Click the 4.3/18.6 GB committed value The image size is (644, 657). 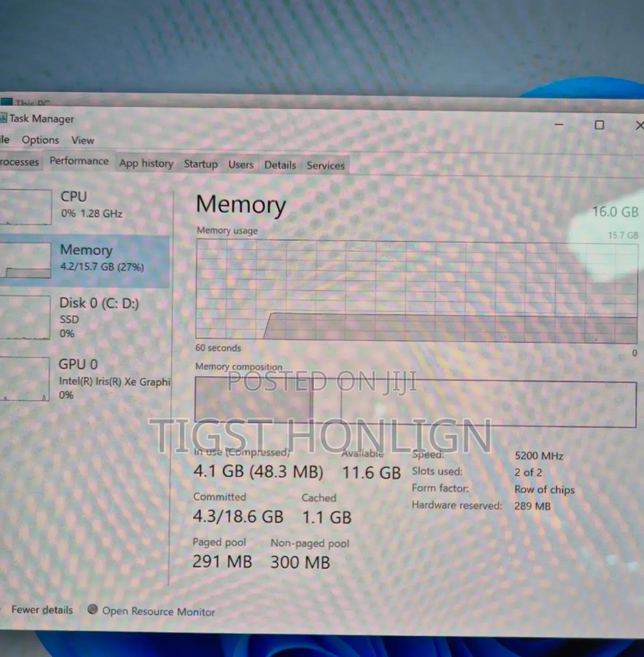(238, 517)
